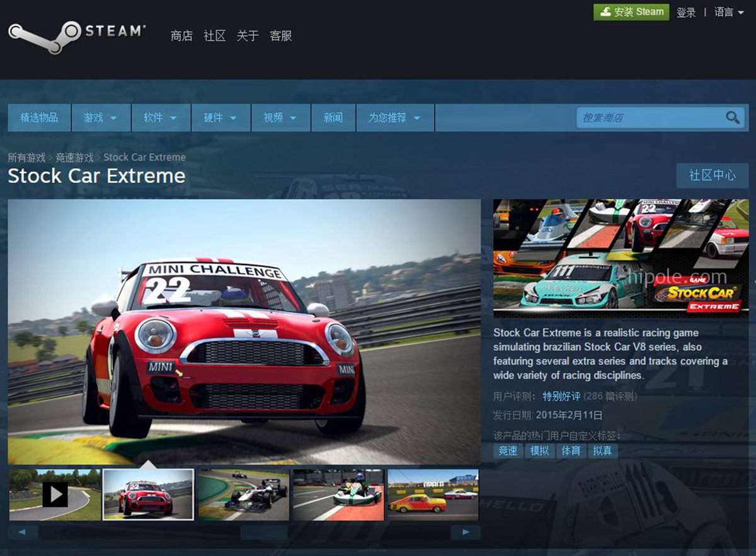Expand the 硬件 hardware dropdown

click(x=220, y=118)
